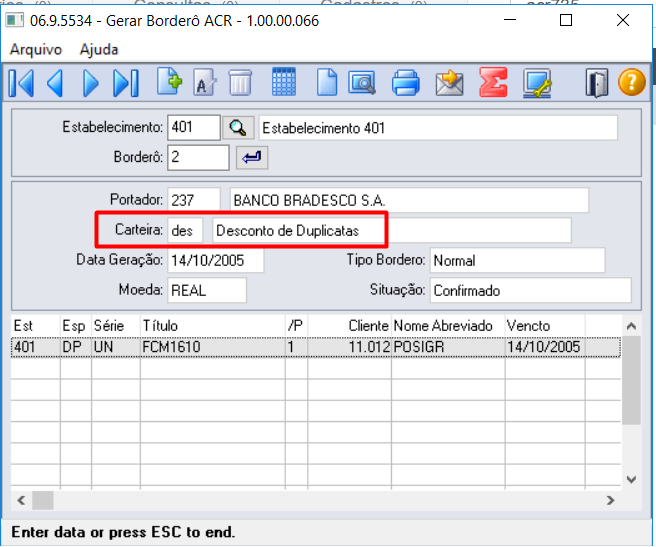Close the Gerar Borderô ACR window
This screenshot has height=547, width=656.
623,20
